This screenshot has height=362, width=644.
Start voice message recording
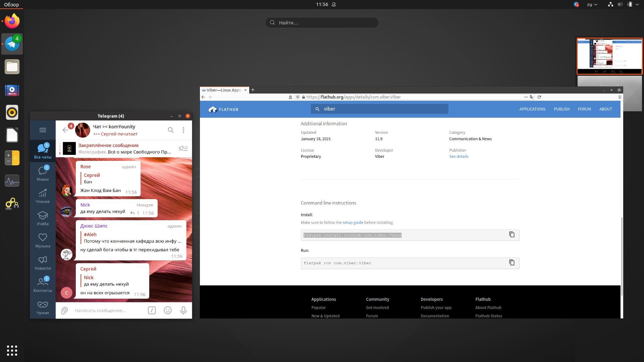pos(183,310)
